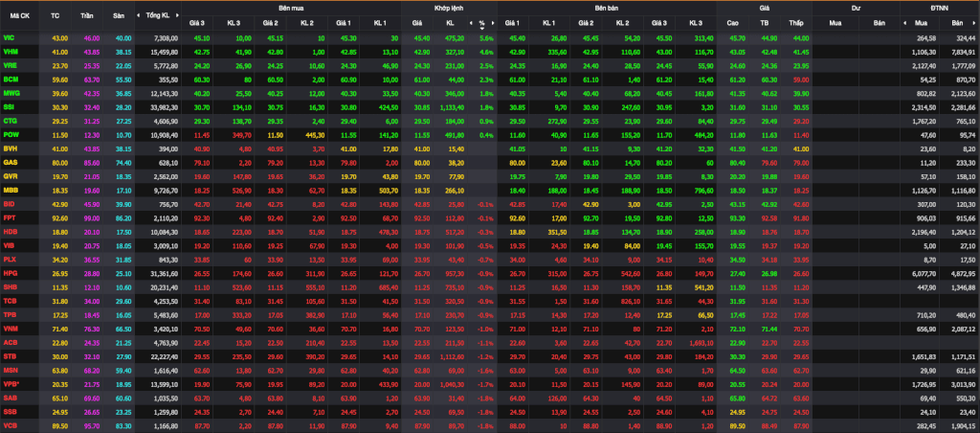Click VHM foreign sell value 7,834,91
The height and width of the screenshot is (433, 980).
coord(963,52)
